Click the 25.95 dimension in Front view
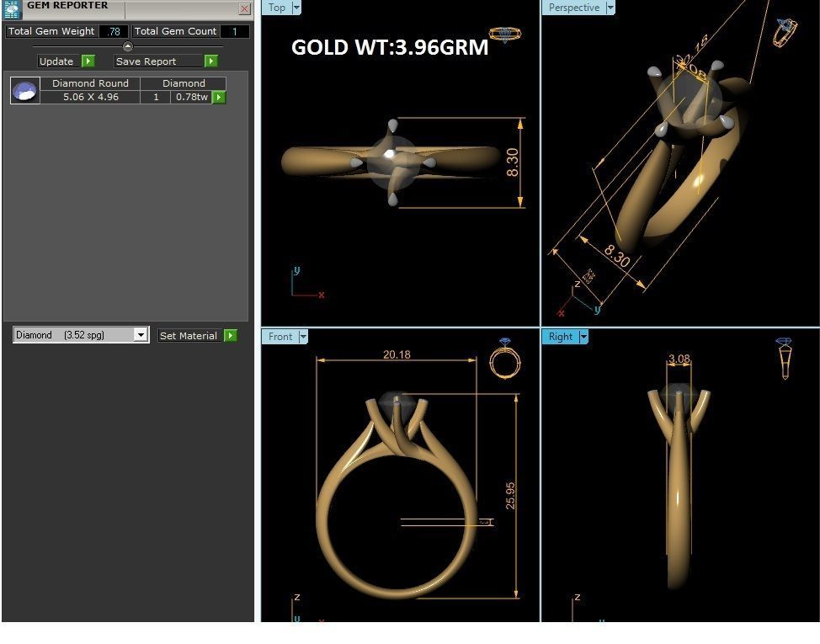 [x=510, y=496]
